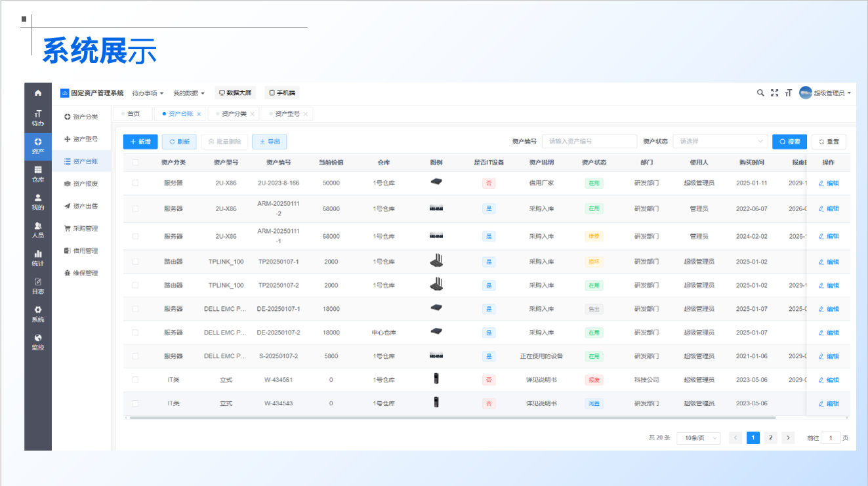This screenshot has width=868, height=486.
Task: Open 待办 in the dark sidebar
Action: point(38,118)
